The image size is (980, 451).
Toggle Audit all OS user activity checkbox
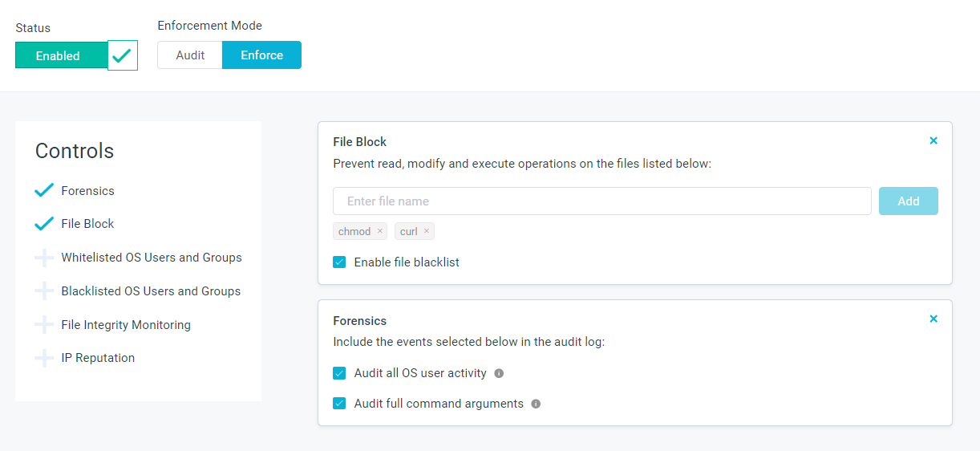(339, 373)
